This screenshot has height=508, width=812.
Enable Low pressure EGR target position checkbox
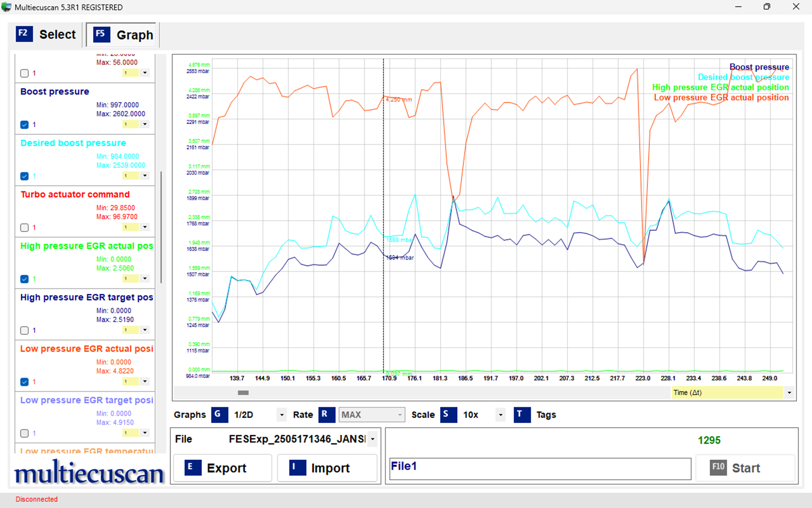(x=24, y=433)
